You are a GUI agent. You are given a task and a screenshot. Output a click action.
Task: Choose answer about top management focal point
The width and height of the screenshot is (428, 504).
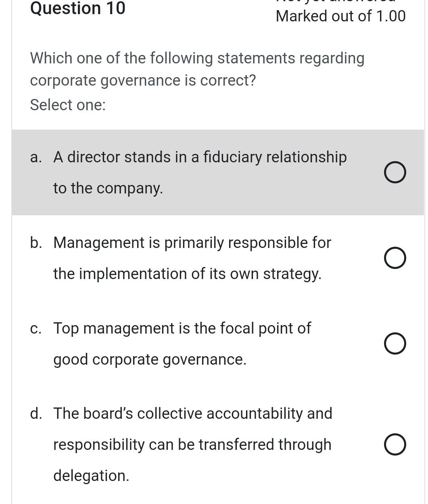tap(395, 343)
